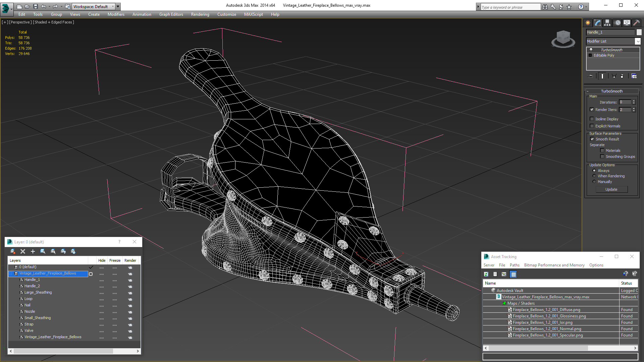Toggle Render Iters checkbox
This screenshot has width=644, height=362.
592,110
